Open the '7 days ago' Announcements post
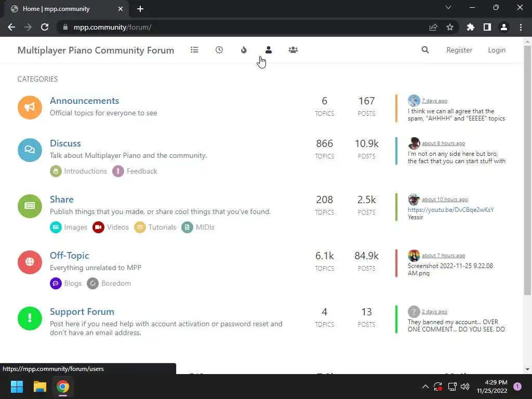Screen dimensions: 532x399 click(x=435, y=101)
